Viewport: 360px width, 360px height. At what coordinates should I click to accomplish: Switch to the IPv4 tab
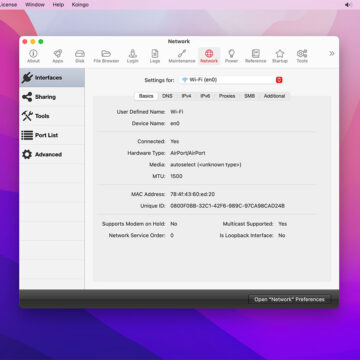click(186, 96)
